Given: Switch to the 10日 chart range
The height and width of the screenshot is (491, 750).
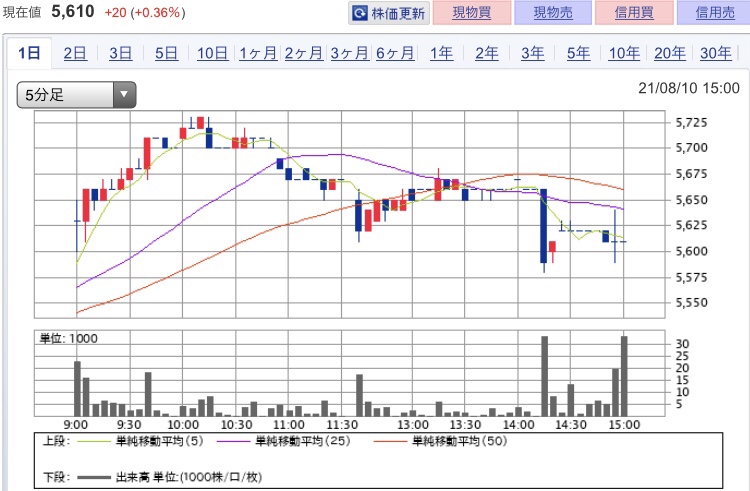Looking at the screenshot, I should (212, 53).
